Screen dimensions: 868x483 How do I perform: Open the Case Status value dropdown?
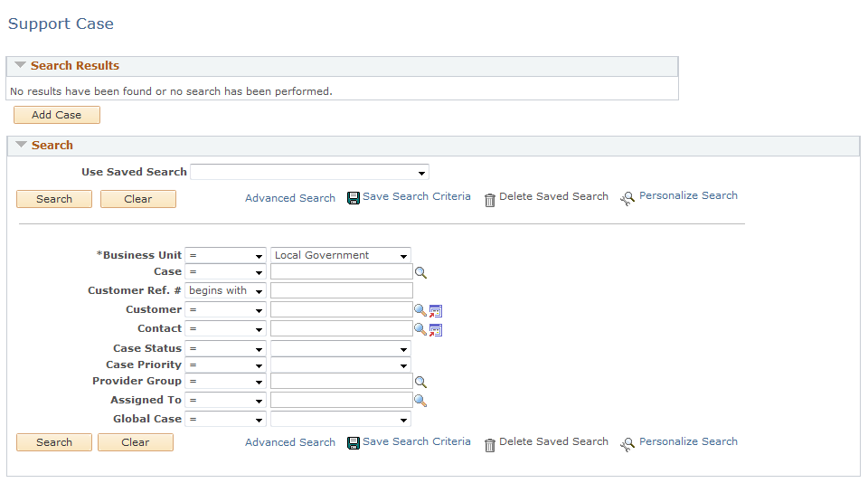(341, 348)
